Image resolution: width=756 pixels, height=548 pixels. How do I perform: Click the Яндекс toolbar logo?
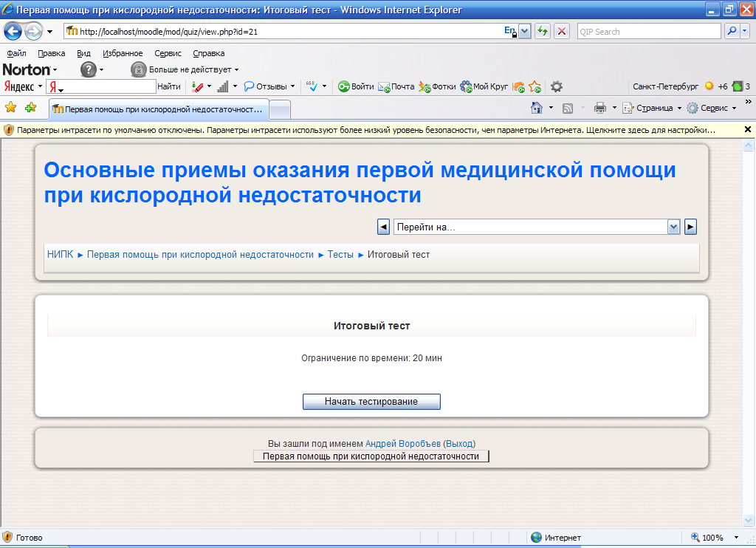click(19, 86)
